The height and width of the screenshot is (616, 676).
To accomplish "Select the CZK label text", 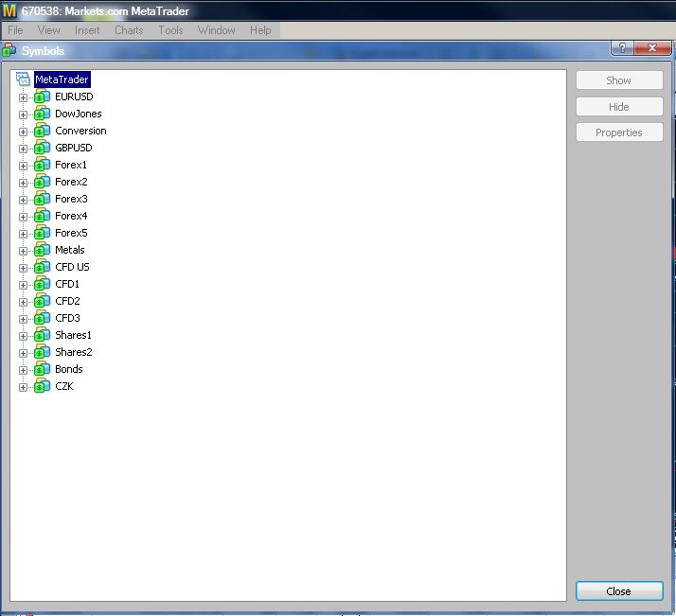I will [64, 386].
